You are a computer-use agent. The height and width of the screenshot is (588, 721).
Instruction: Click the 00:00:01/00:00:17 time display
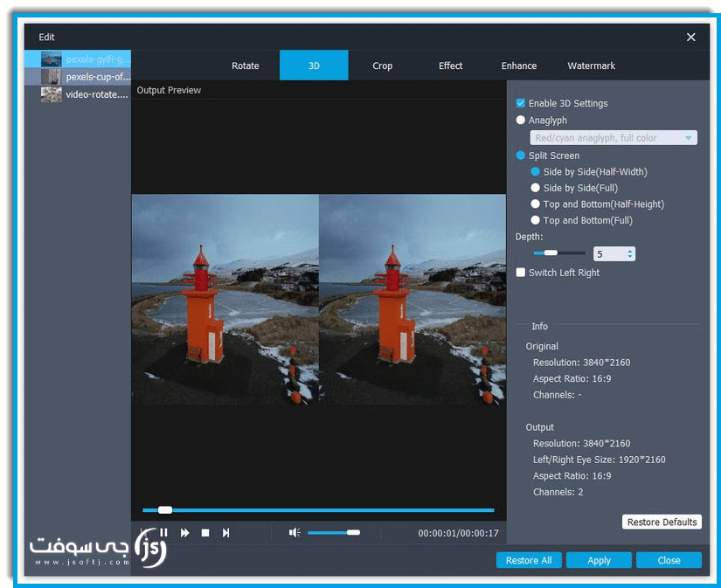(x=458, y=533)
